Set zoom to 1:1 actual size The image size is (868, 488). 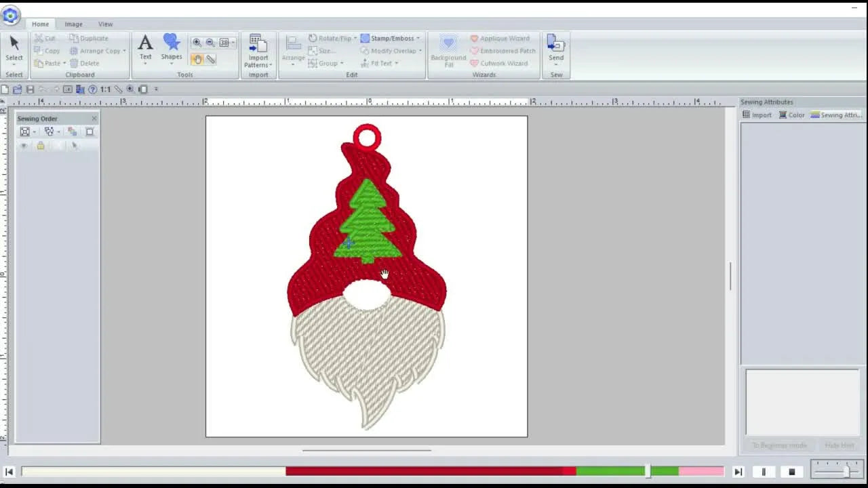coord(105,89)
